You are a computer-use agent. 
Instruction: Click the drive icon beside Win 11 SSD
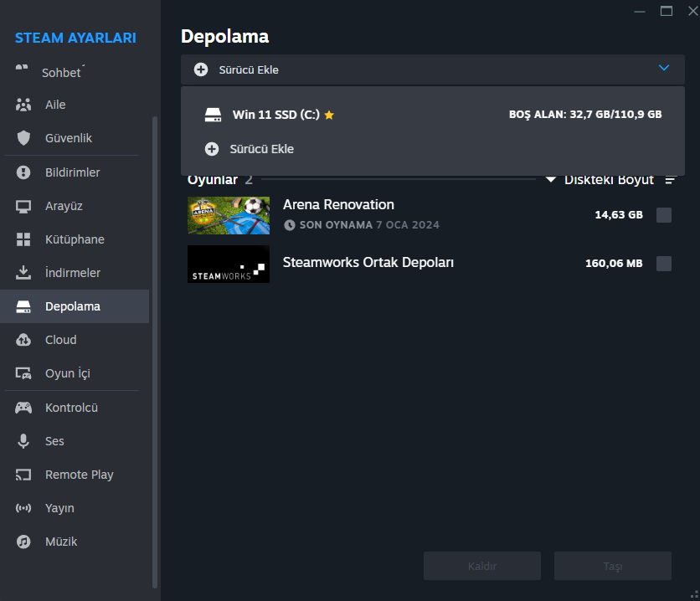pos(213,115)
